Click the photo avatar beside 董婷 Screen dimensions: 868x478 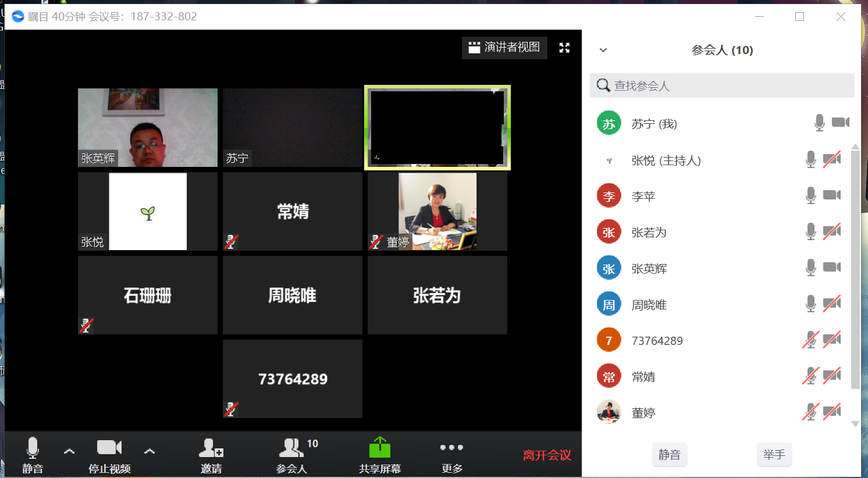pos(609,412)
